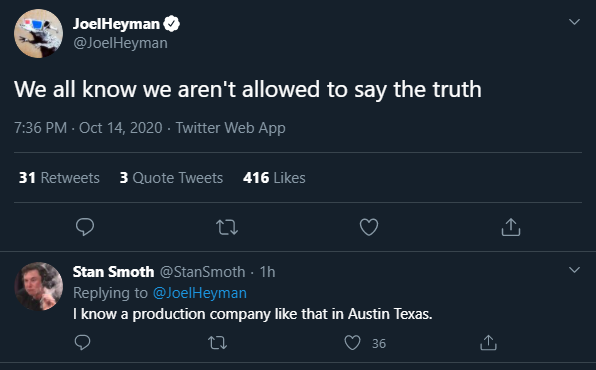Screen dimensions: 596x370
Task: View the 3 Quote Tweets
Action: point(171,178)
